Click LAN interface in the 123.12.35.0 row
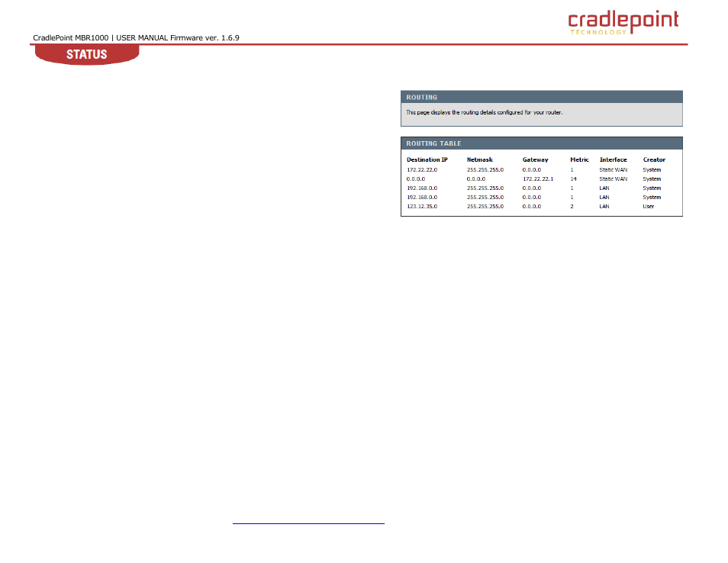The height and width of the screenshot is (563, 728). click(604, 207)
